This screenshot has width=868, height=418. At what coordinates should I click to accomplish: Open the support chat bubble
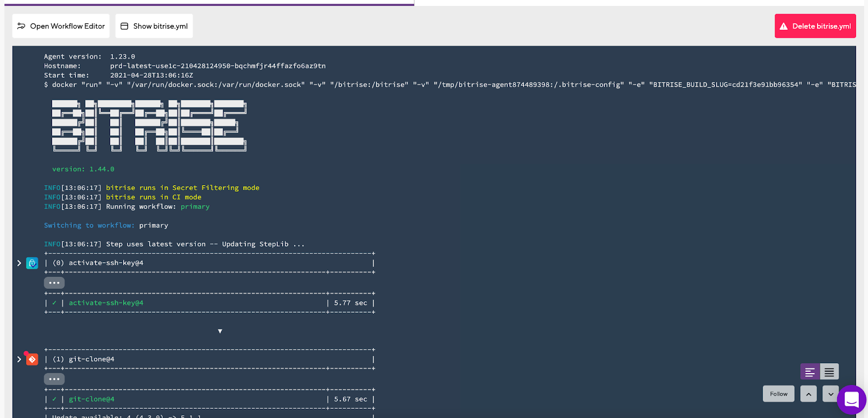[x=852, y=400]
